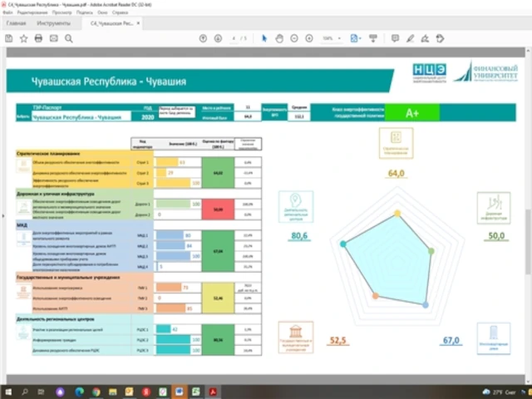Click the Print icon
Image resolution: width=532 pixels, height=399 pixels.
(x=38, y=38)
